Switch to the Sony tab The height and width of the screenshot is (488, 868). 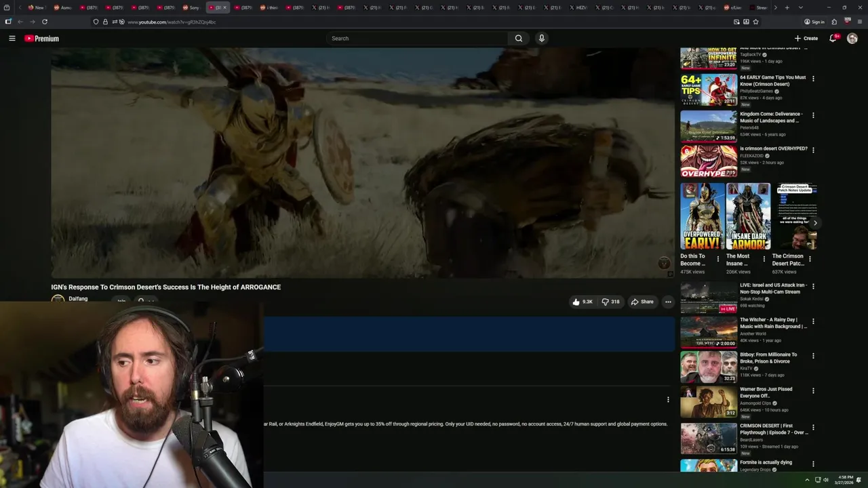pos(191,7)
